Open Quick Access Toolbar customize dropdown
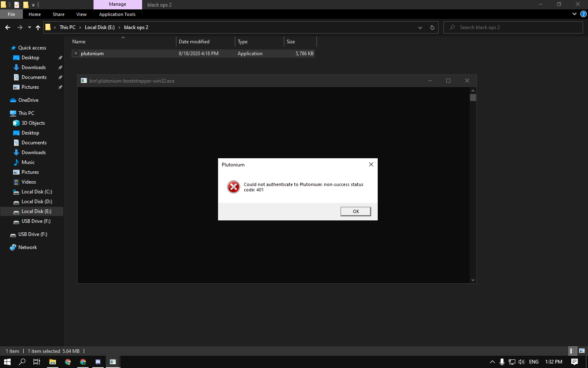588x368 pixels. (x=33, y=5)
